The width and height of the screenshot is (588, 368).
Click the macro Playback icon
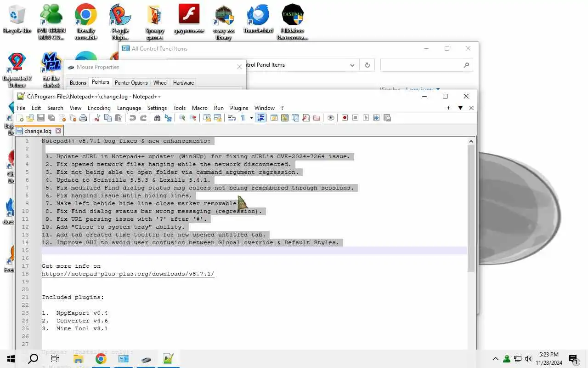pyautogui.click(x=366, y=118)
